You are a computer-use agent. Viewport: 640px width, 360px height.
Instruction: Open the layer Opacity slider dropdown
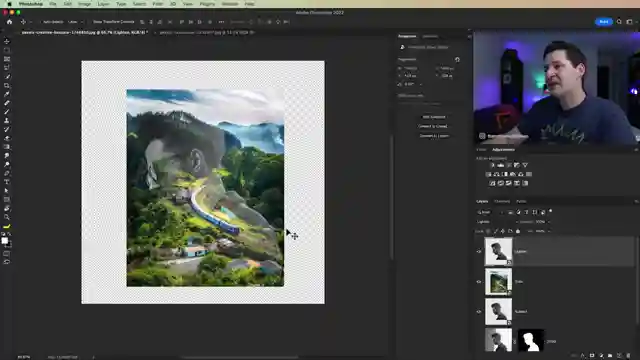pyautogui.click(x=549, y=222)
